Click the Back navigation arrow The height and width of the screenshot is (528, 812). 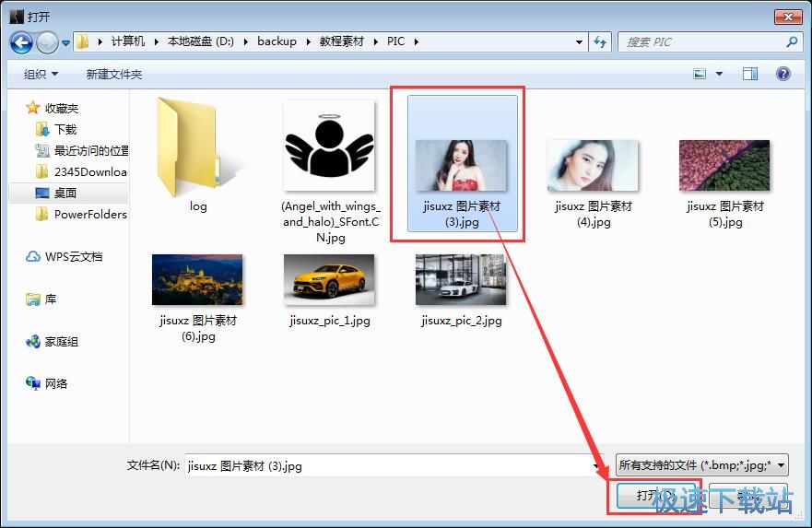(x=21, y=42)
